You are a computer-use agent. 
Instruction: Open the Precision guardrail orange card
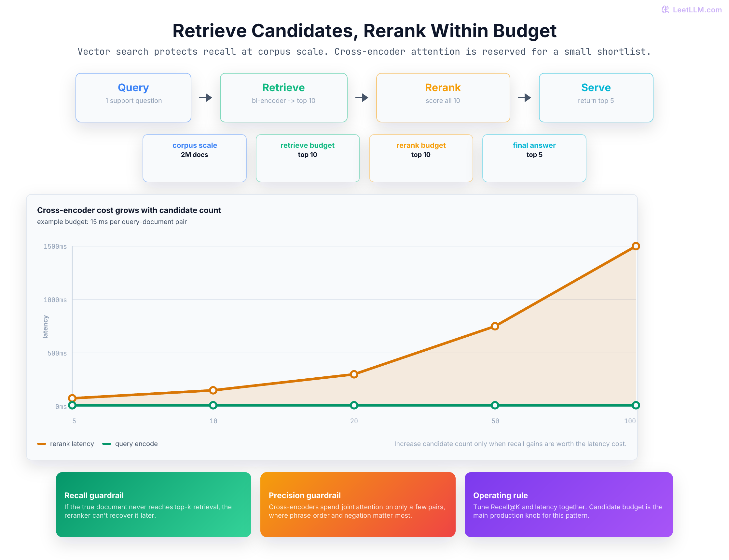pyautogui.click(x=358, y=504)
